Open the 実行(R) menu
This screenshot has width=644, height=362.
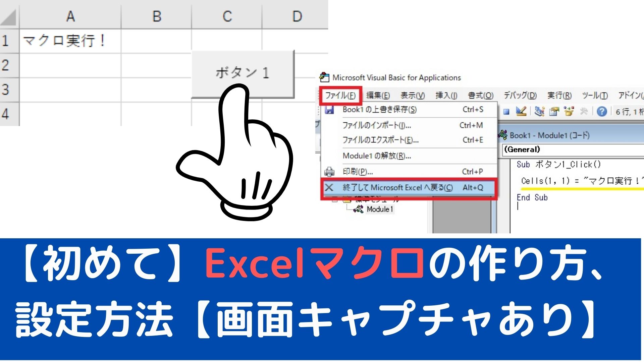(559, 96)
